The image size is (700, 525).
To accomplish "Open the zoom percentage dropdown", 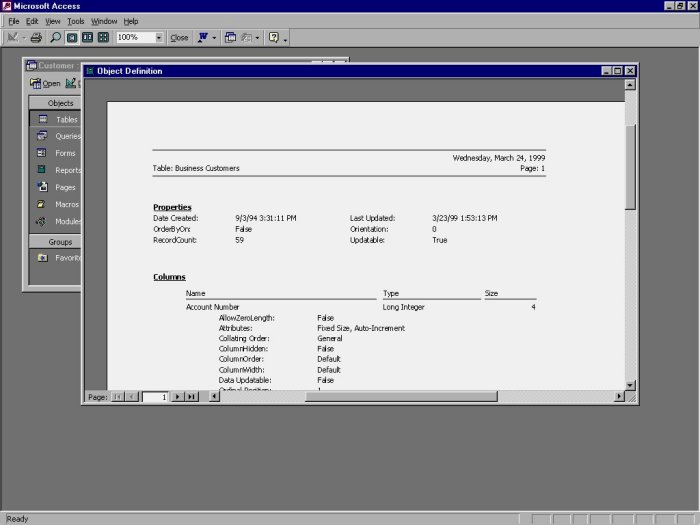I will [159, 38].
